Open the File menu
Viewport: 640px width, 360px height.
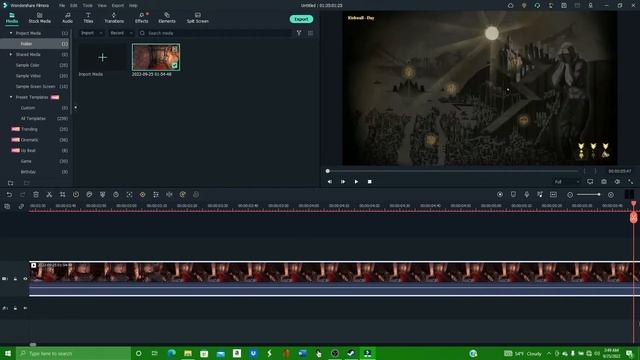tap(62, 6)
